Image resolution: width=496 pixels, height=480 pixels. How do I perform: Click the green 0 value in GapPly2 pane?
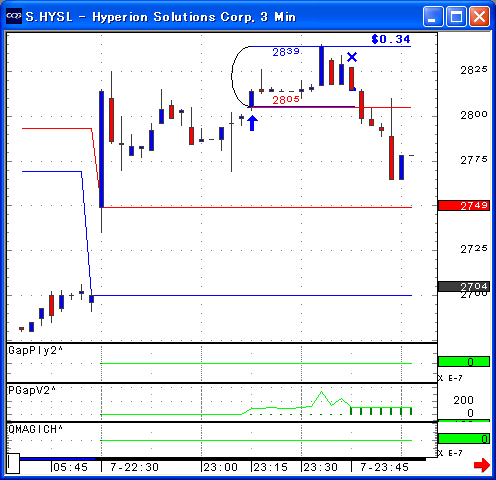464,362
